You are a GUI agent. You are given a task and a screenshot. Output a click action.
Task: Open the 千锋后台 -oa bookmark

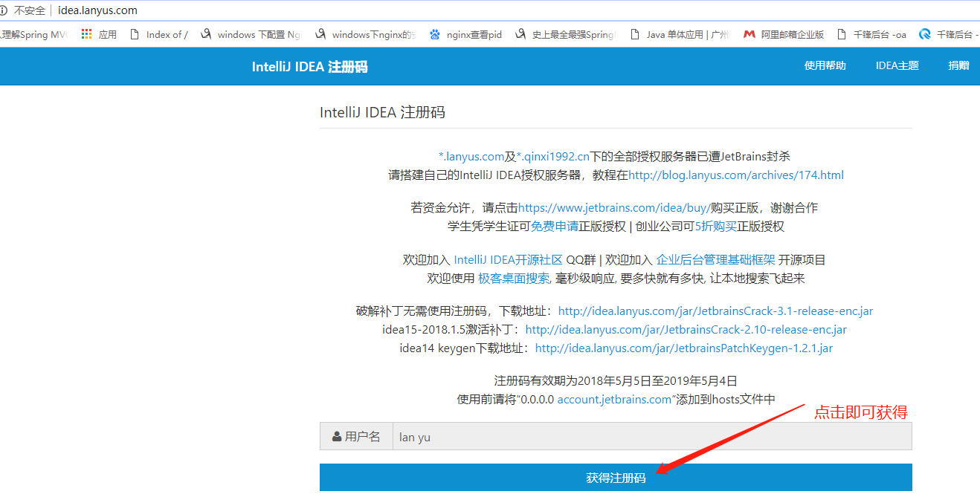point(871,34)
